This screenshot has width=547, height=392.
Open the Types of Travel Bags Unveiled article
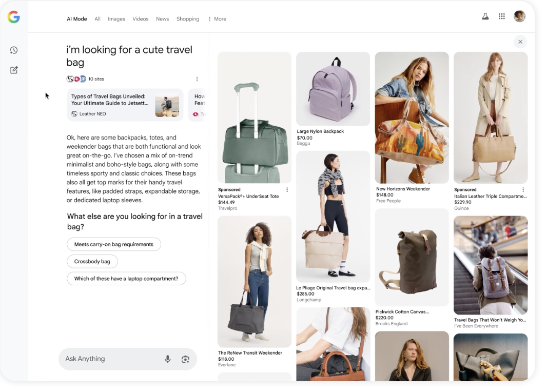(125, 105)
